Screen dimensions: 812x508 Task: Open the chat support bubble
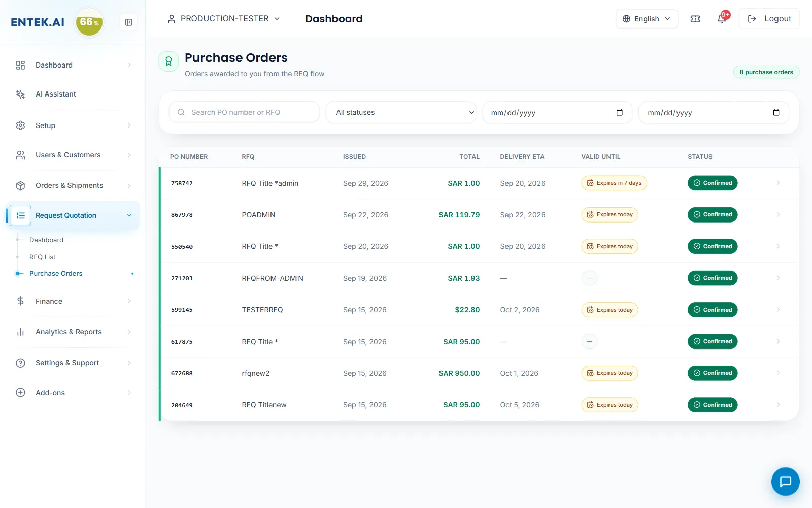coord(785,481)
